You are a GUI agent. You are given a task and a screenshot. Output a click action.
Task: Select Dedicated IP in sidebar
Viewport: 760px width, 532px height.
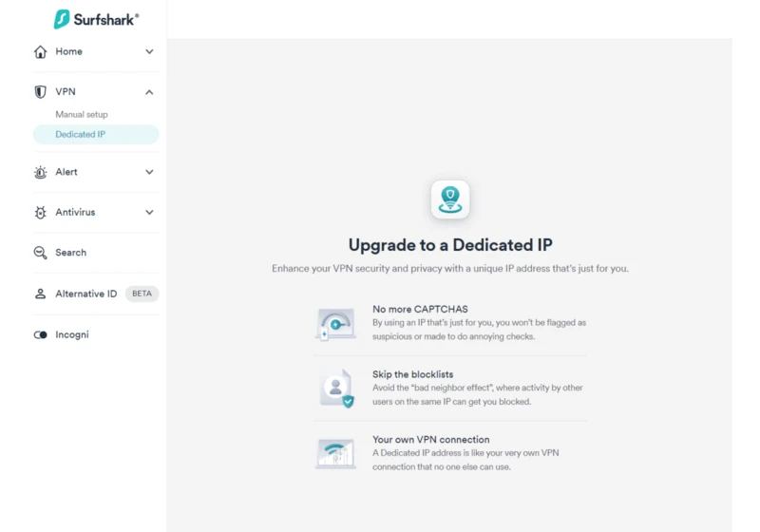pyautogui.click(x=96, y=134)
